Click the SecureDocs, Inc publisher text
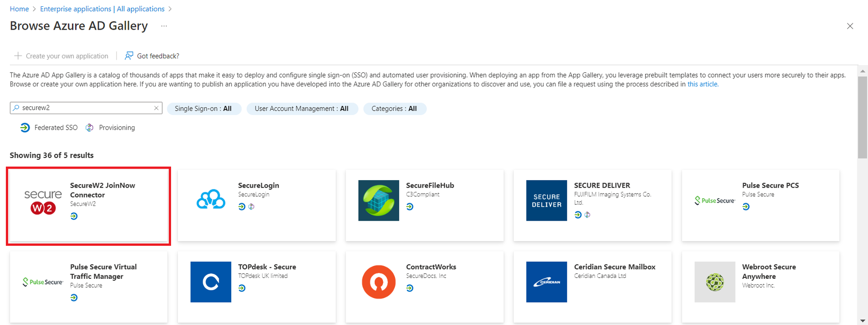Screen dimensions: 868x325 tap(426, 276)
